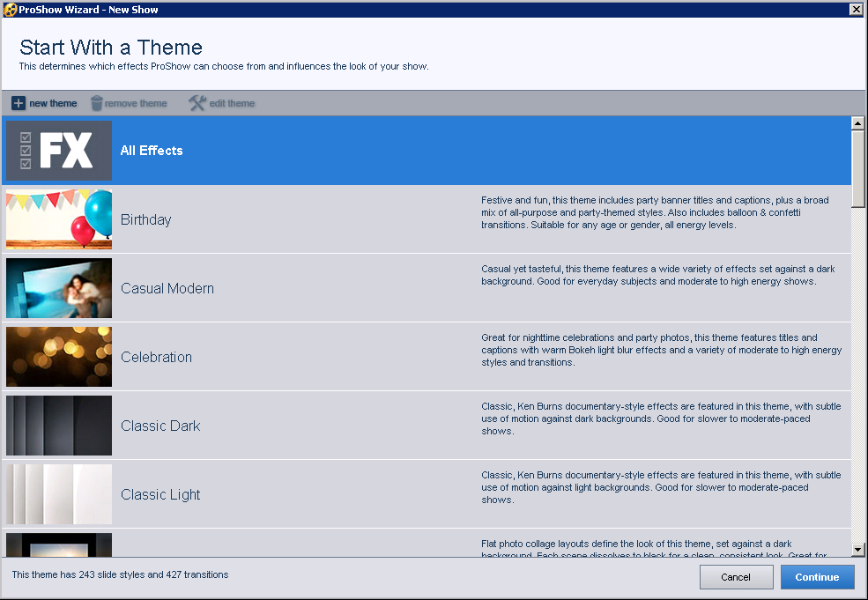868x600 pixels.
Task: Click the edit theme tools icon
Action: 197,103
